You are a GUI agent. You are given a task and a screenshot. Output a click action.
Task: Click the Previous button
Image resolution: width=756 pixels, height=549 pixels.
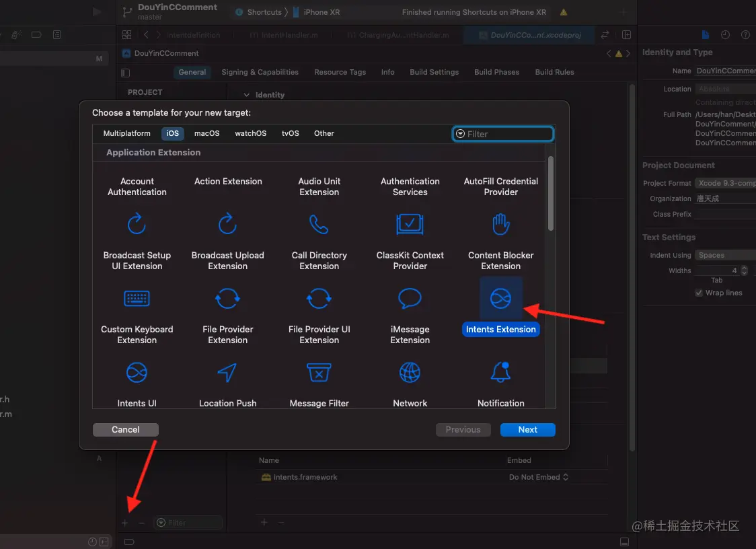point(463,429)
